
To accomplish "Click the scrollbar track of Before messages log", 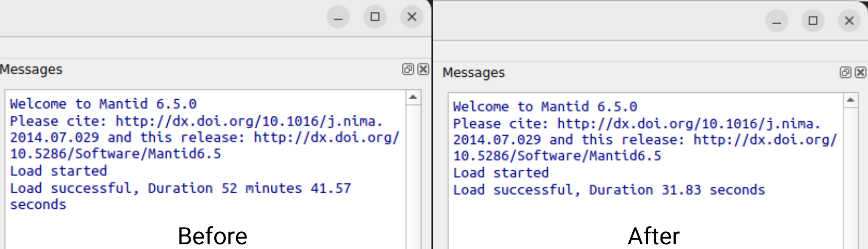I will click(x=413, y=172).
